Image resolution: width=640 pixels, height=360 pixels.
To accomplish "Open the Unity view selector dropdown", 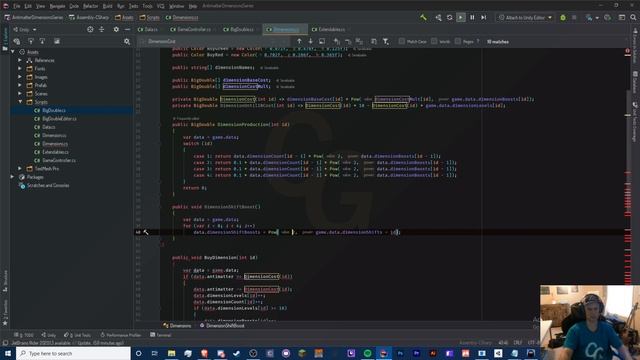I will [25, 29].
